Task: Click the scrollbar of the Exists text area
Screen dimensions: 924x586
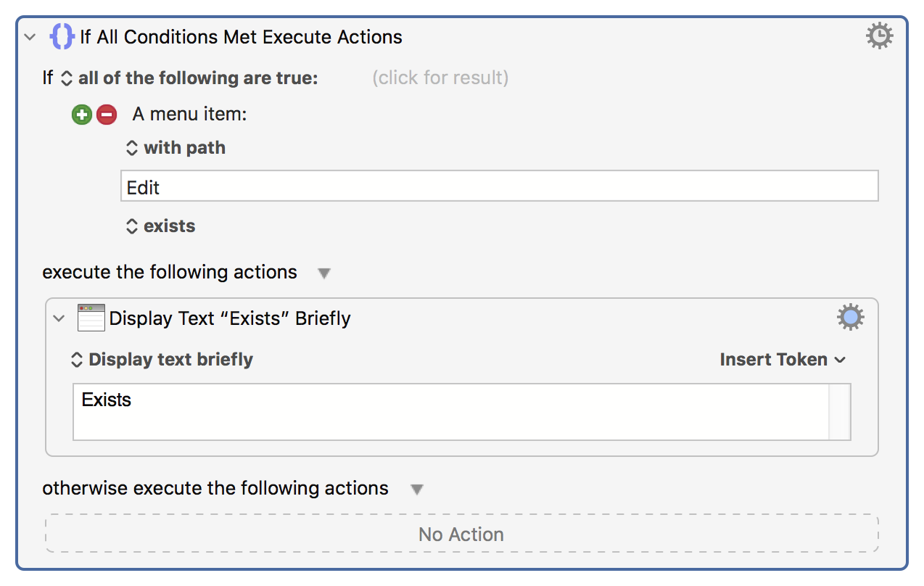Action: [839, 412]
